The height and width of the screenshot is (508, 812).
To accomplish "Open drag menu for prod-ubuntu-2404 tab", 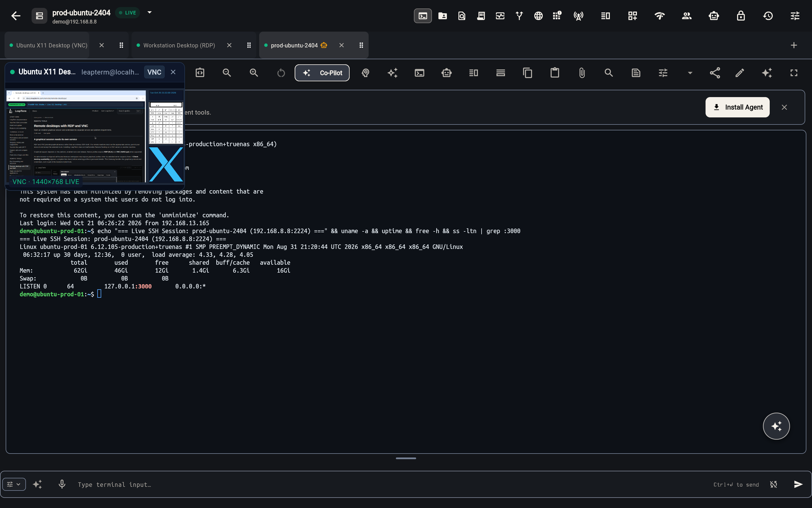I will pyautogui.click(x=361, y=45).
